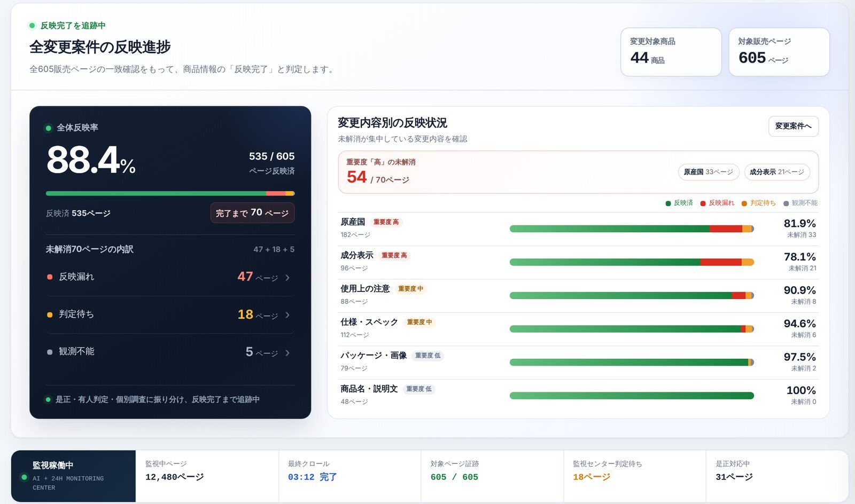Click the 重要度 低 tag on 商品名・説明文
The image size is (855, 504).
(419, 389)
